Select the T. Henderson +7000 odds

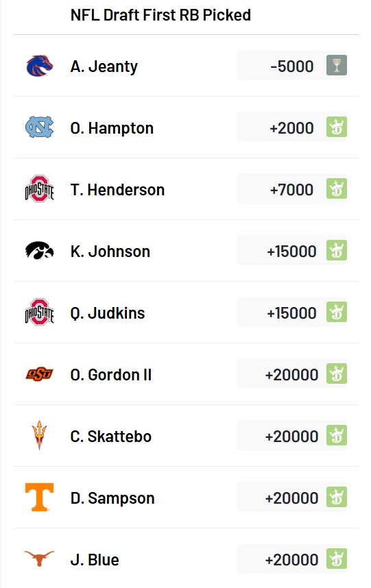(x=292, y=188)
